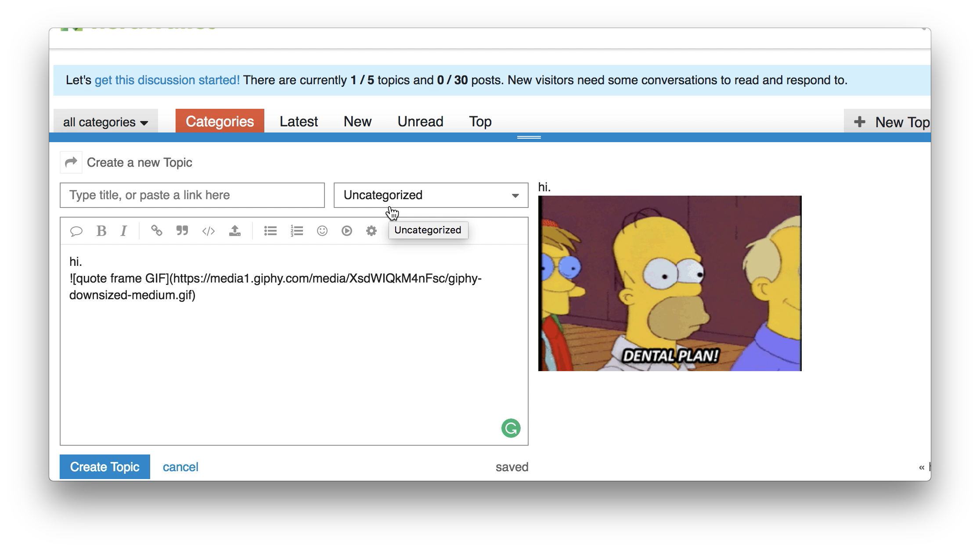The width and height of the screenshot is (980, 551).
Task: Expand the all categories filter
Action: pos(105,122)
